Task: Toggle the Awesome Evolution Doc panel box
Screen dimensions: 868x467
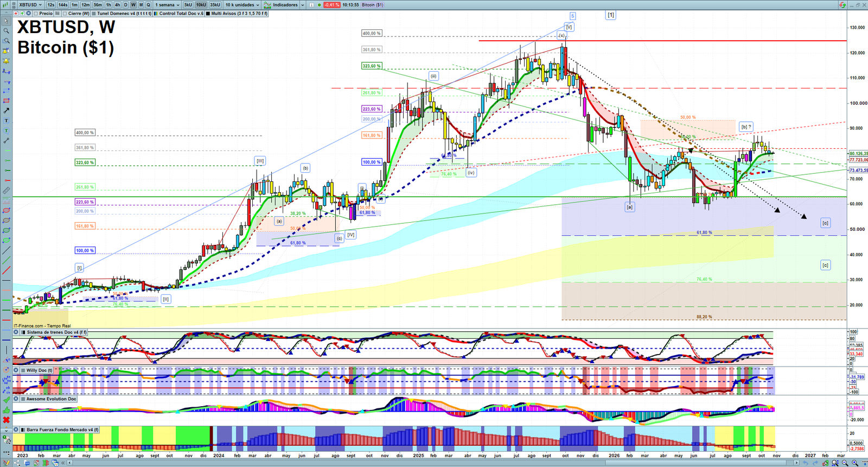Action: [23, 399]
